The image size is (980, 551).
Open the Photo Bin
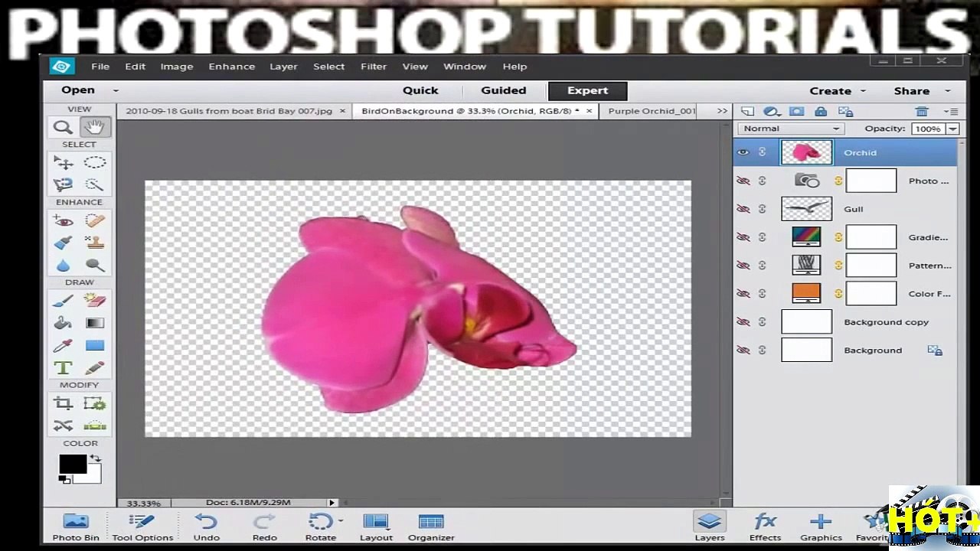[76, 527]
